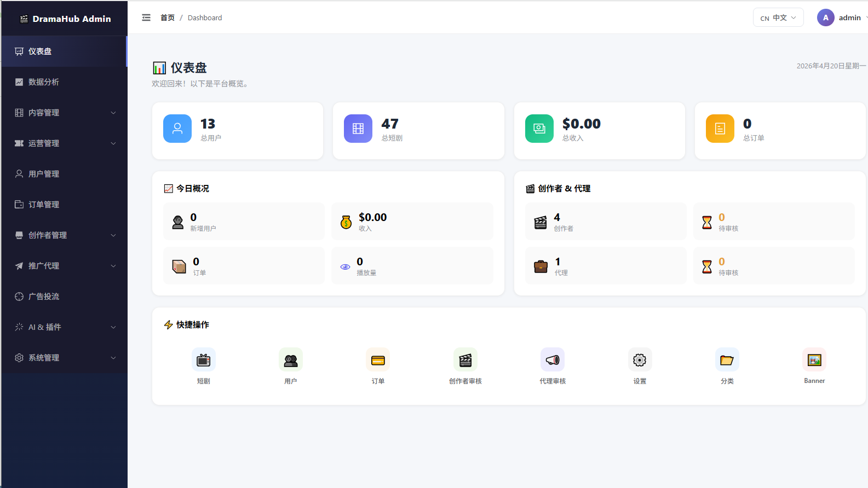Click the 总用户 blue user icon
The width and height of the screenshot is (868, 488).
177,129
